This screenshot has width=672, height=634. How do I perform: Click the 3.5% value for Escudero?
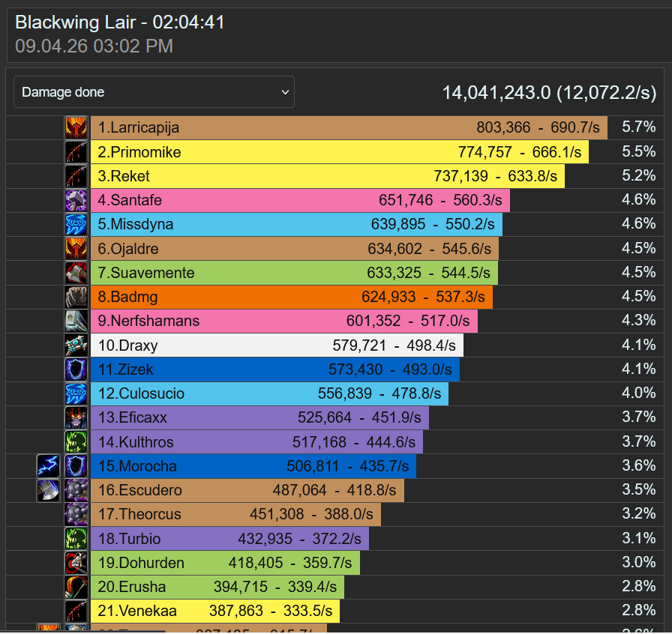638,489
